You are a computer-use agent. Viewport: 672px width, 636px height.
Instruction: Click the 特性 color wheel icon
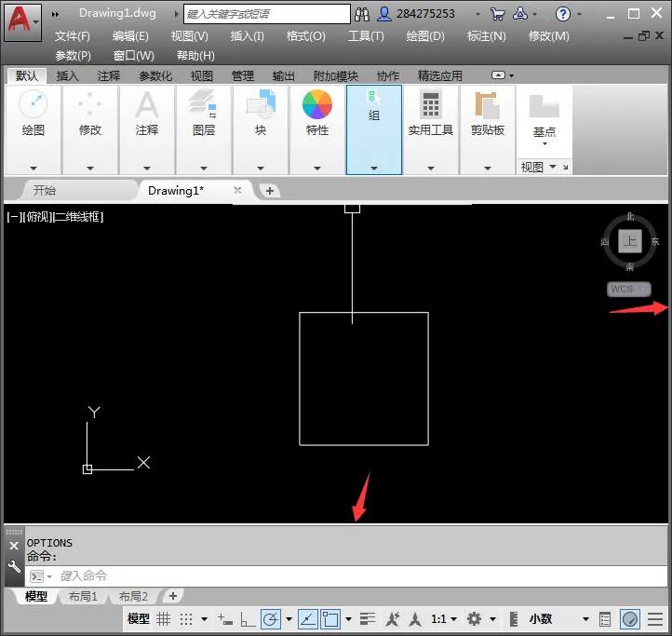317,104
